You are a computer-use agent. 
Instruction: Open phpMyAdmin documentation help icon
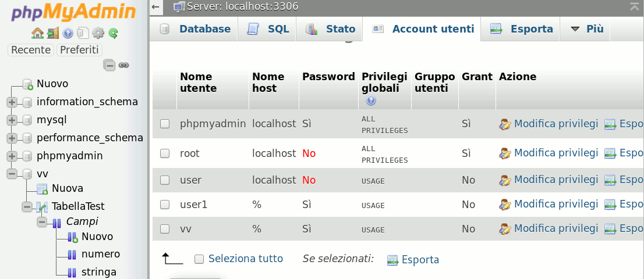point(68,33)
